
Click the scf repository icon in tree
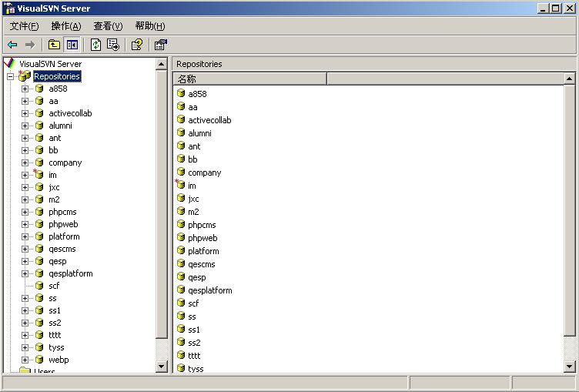(39, 286)
